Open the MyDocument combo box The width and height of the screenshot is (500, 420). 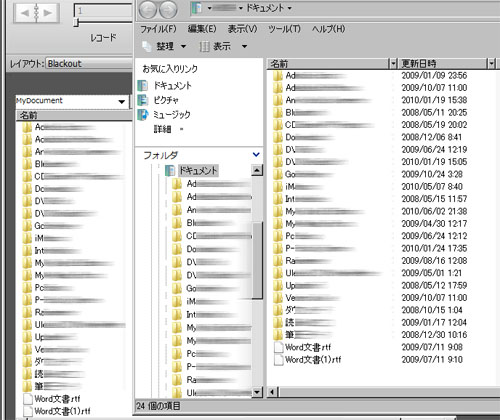pos(72,101)
